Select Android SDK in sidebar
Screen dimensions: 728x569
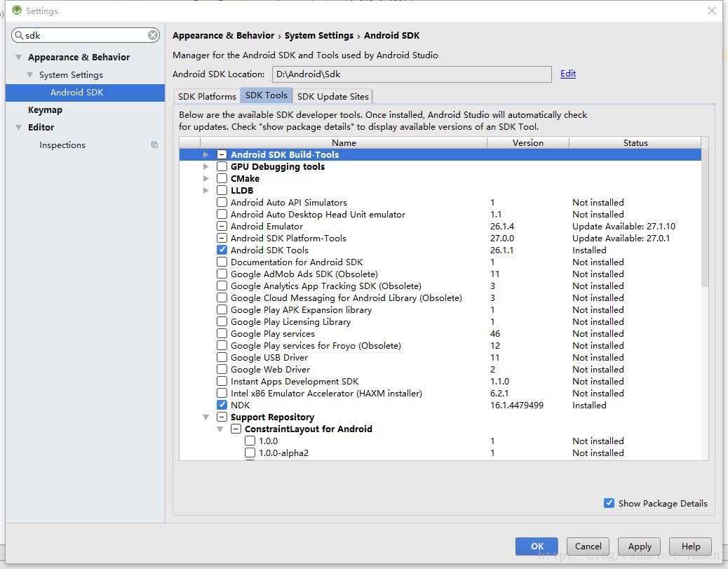[85, 93]
